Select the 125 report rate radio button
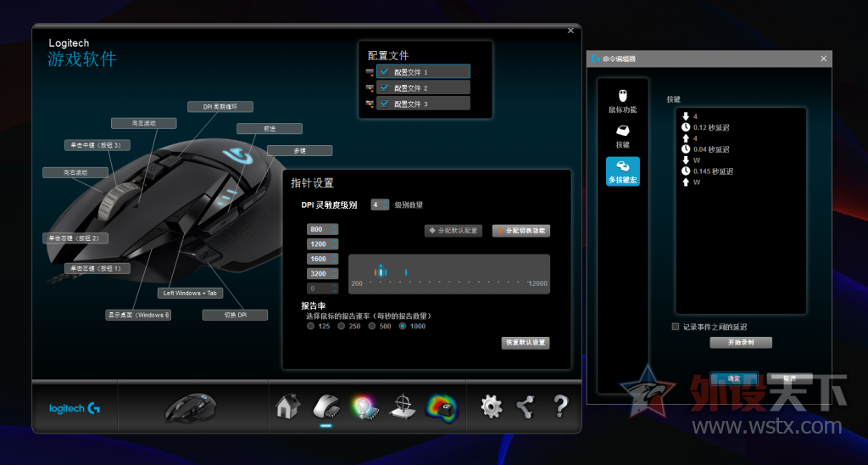 click(310, 327)
